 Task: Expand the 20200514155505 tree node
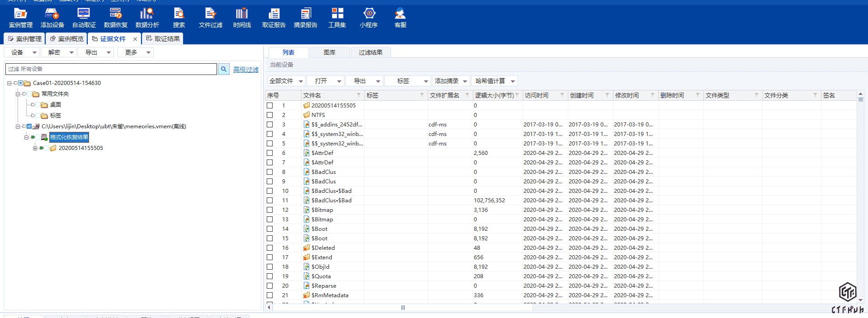click(x=35, y=148)
